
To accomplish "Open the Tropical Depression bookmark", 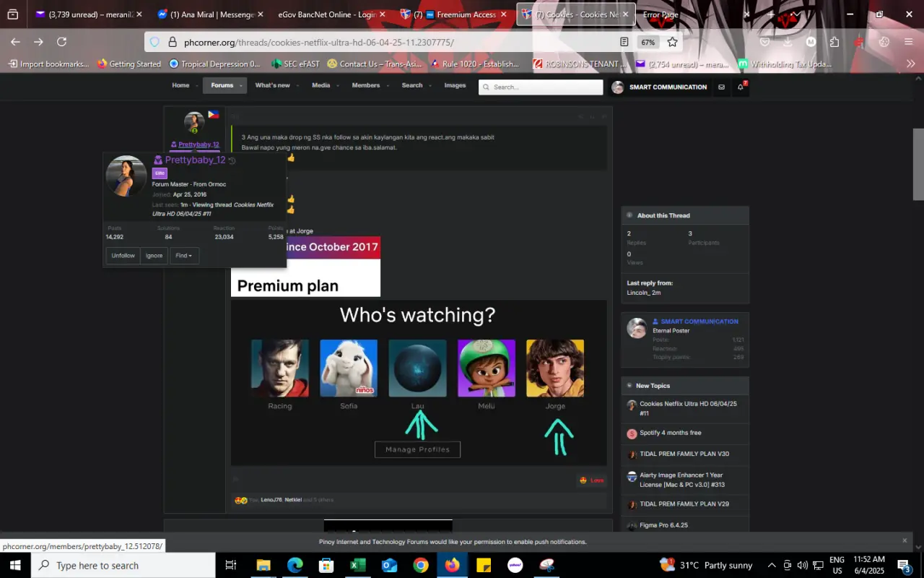I will (214, 64).
